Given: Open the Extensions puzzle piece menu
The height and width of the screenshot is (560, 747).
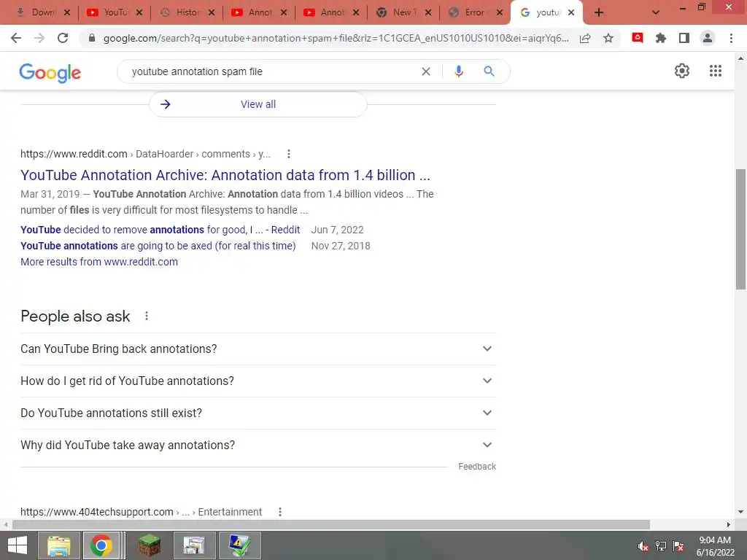Looking at the screenshot, I should click(661, 38).
